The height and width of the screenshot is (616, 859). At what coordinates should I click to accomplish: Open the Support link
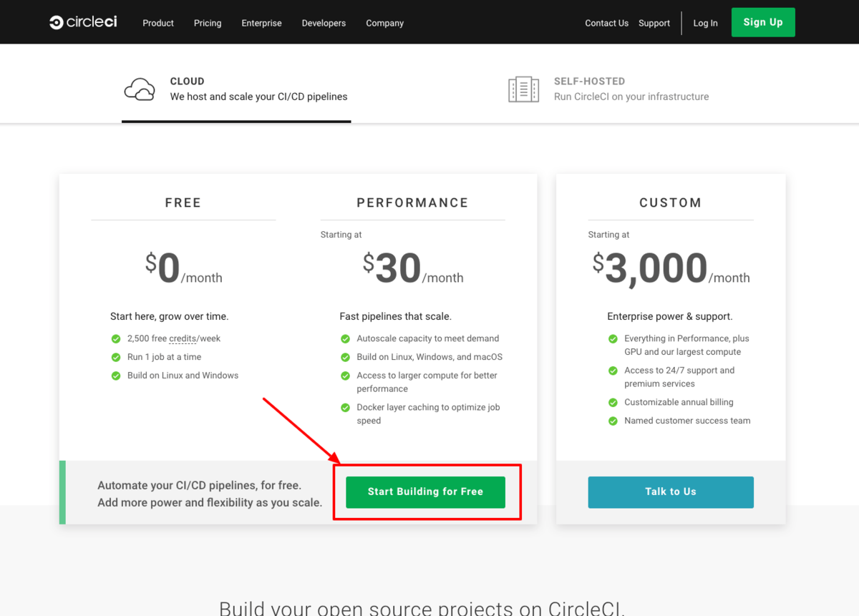(x=654, y=23)
